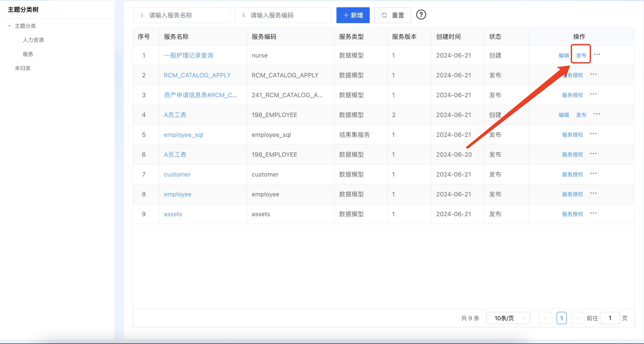This screenshot has height=344, width=644.
Task: Collapse the 主题分类 tree node
Action: [9, 26]
